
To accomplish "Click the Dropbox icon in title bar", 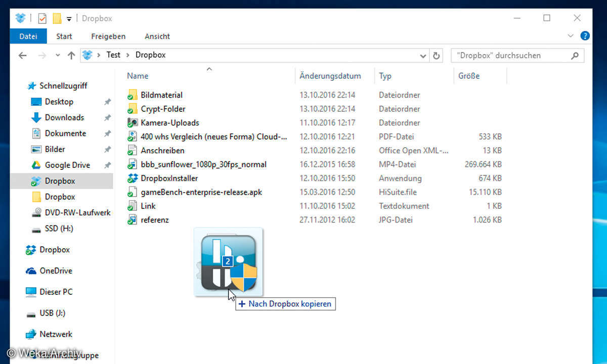I will pos(20,18).
